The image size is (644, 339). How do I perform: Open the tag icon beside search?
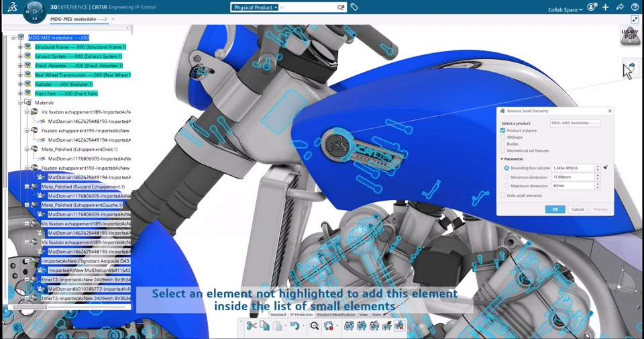tap(354, 7)
